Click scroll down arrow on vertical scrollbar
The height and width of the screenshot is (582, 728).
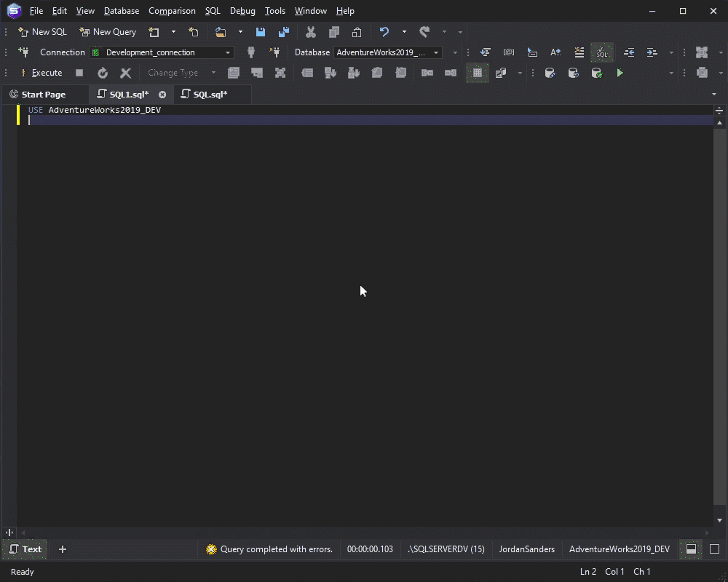pos(719,520)
